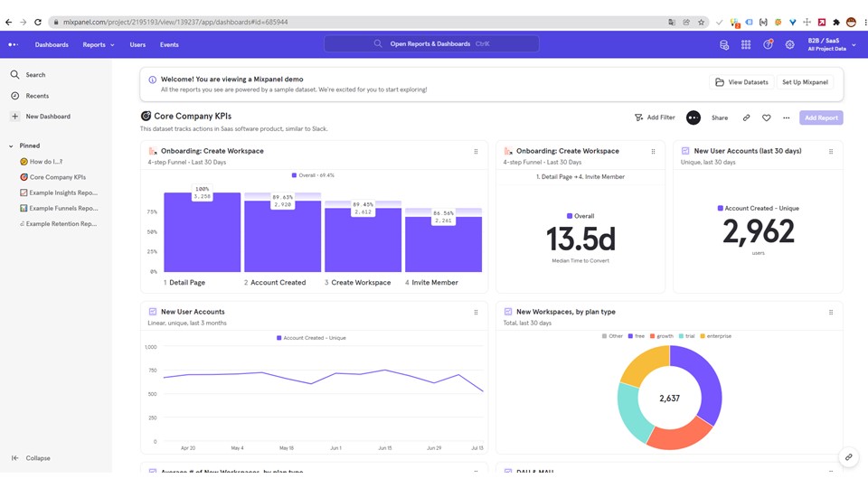Open the first Onboarding: Create Workspace report title
This screenshot has width=868, height=488.
tap(212, 151)
